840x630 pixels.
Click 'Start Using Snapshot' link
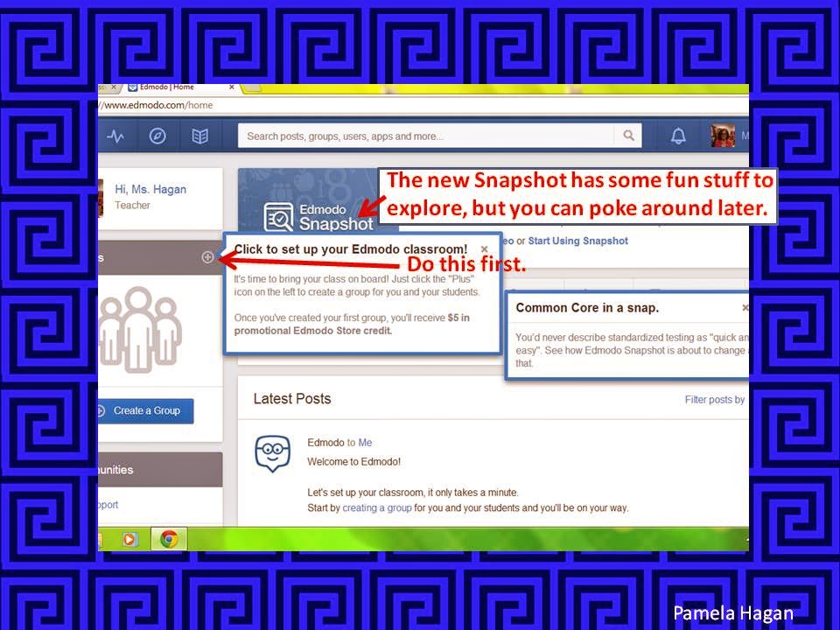[x=578, y=241]
